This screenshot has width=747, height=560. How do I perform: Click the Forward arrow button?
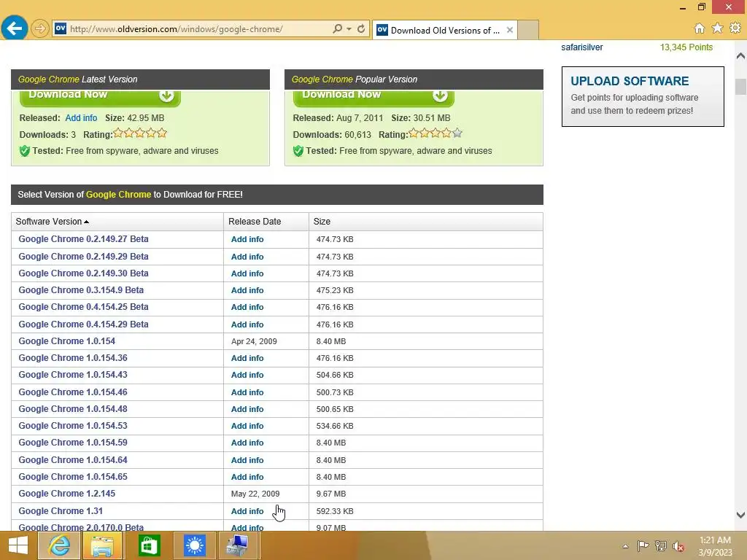(x=40, y=28)
